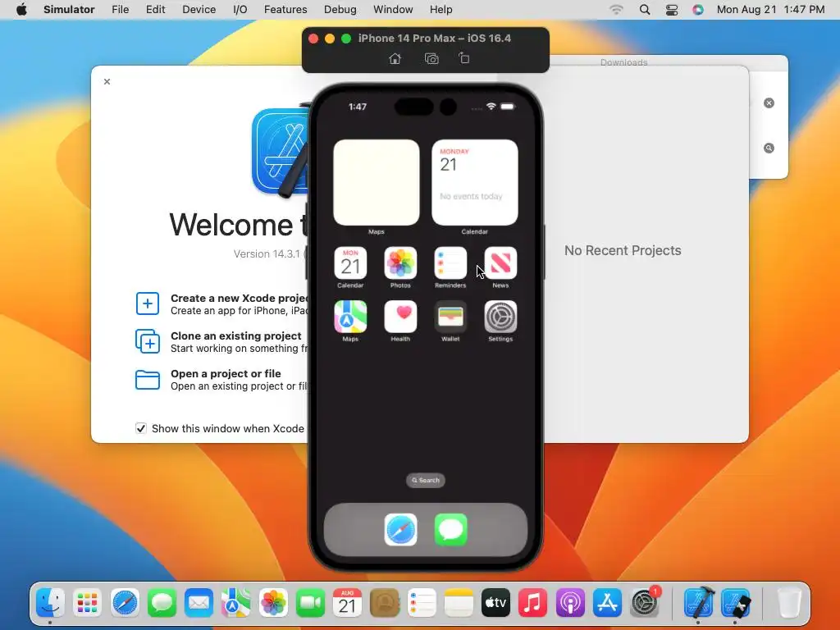The image size is (840, 630).
Task: Tap the Maps widget on iPhone
Action: (x=376, y=182)
